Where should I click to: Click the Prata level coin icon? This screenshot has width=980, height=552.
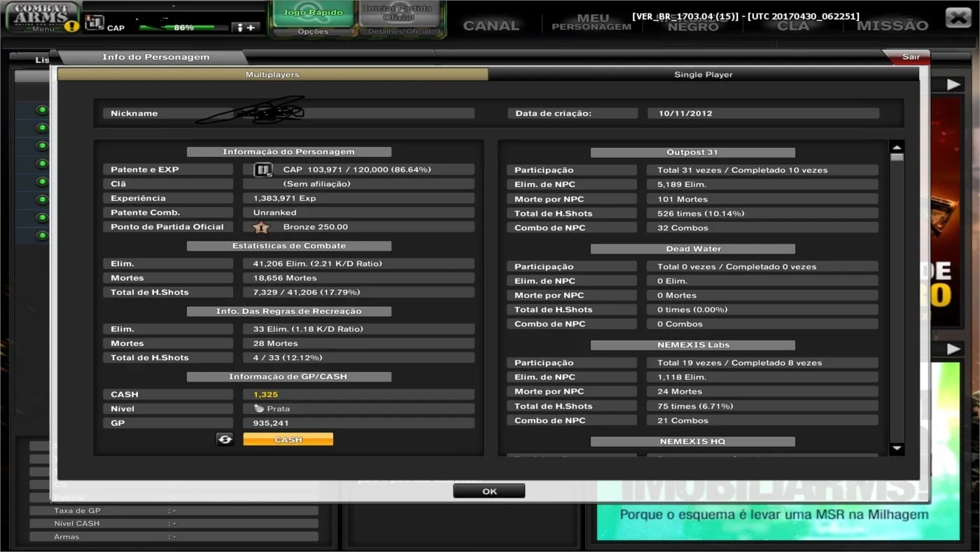coord(258,408)
